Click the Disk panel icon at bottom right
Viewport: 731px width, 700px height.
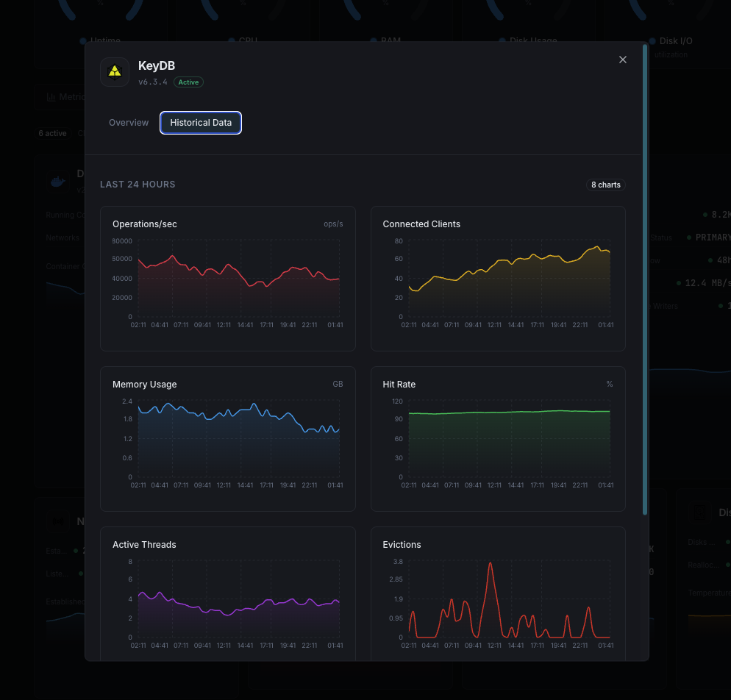[699, 512]
